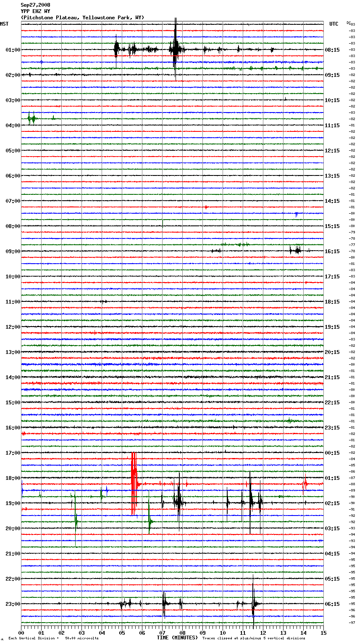357x644 pixels.
Task: Click minute 00 on the bottom axis
Action: pyautogui.click(x=21, y=633)
